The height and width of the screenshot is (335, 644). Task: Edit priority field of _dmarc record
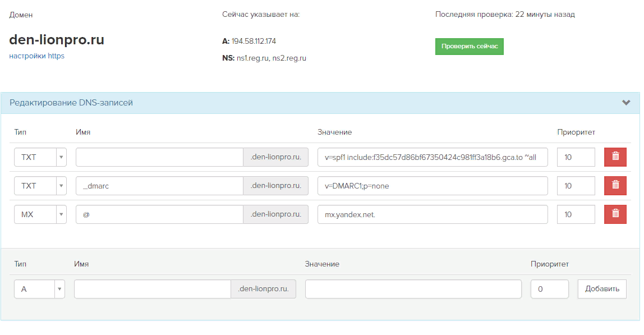pos(576,186)
